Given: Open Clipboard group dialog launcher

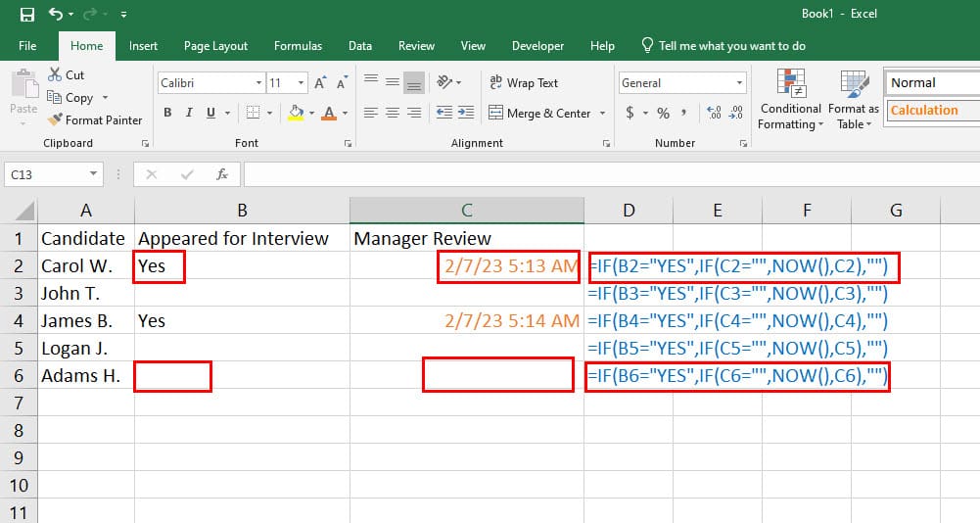Looking at the screenshot, I should 145,143.
